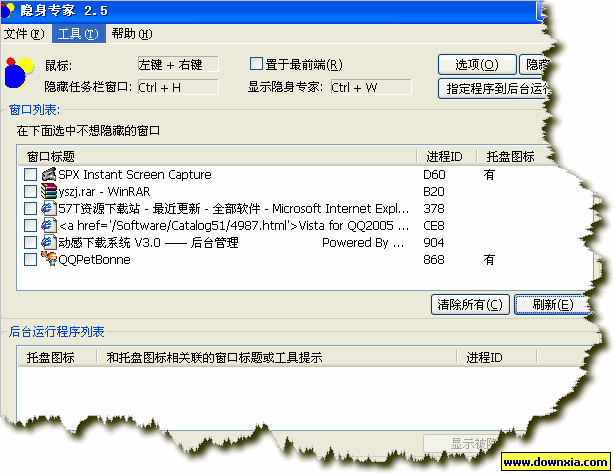Click the 刷新(E) refresh button
614x474 pixels.
tap(552, 304)
